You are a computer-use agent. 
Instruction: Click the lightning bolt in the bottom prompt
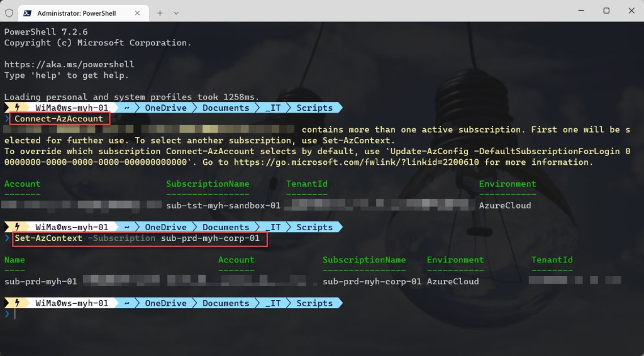pos(17,303)
